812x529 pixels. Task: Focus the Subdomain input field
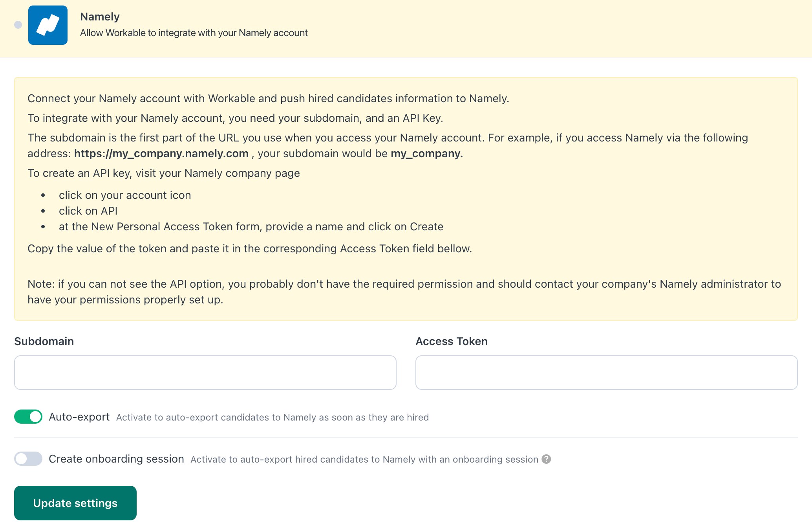205,373
